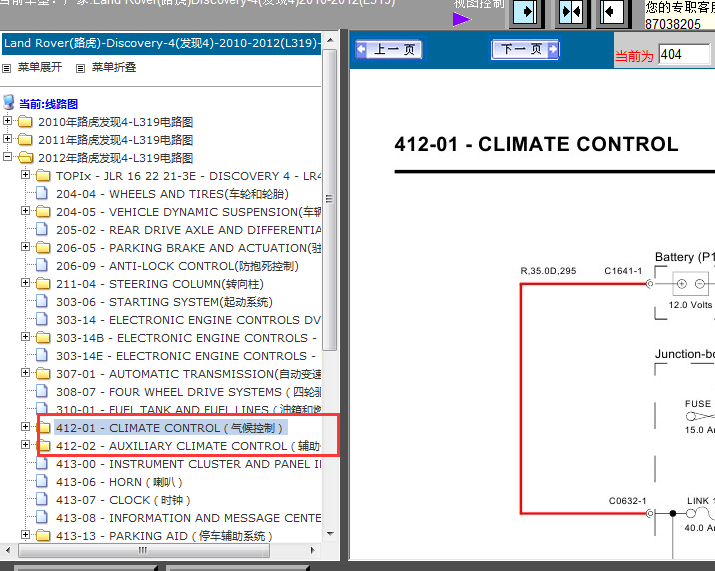Click tree panel horizontal scrollbar right arrow
Viewport: 715px width, 571px height.
(x=312, y=550)
